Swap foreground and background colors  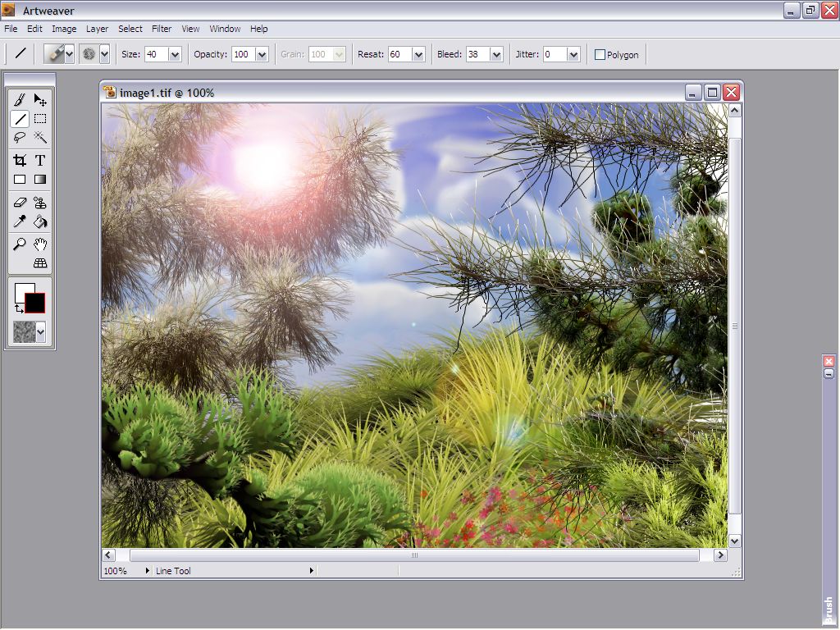(19, 308)
